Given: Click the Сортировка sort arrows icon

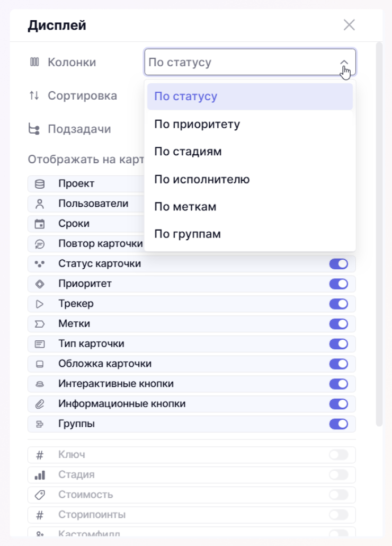Looking at the screenshot, I should pyautogui.click(x=34, y=96).
